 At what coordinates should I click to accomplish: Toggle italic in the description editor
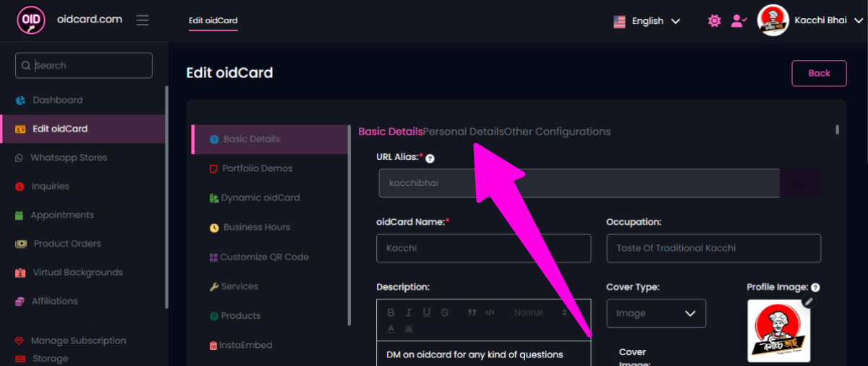tap(409, 312)
